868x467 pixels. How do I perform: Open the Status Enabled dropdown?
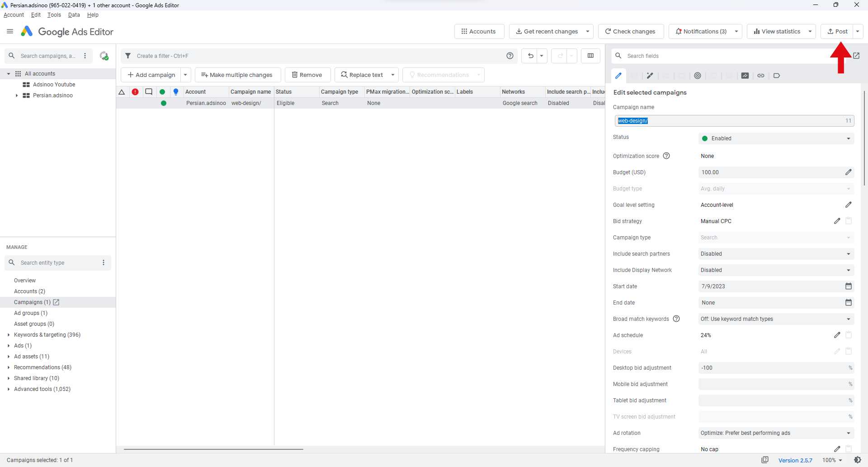click(x=776, y=138)
